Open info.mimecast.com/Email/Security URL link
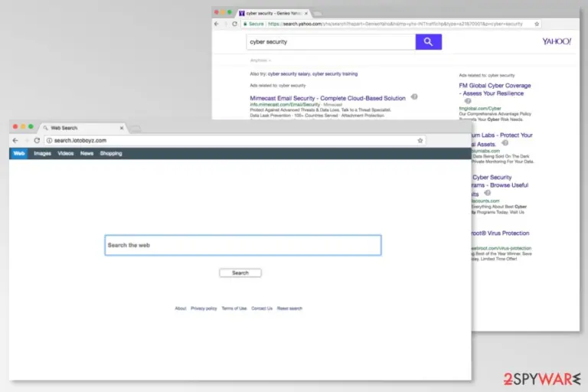Image resolution: width=588 pixels, height=392 pixels. pos(285,105)
